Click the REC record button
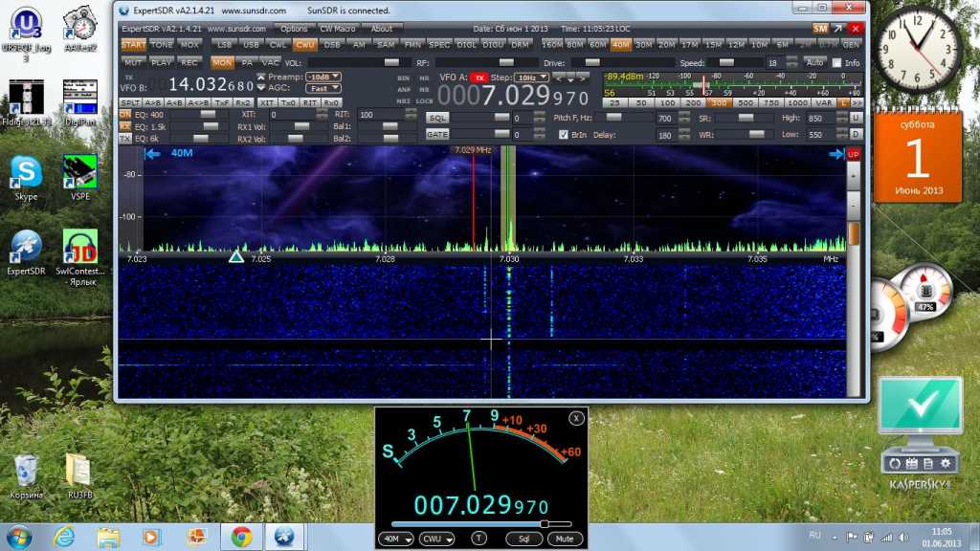Viewport: 980px width, 551px height. pyautogui.click(x=189, y=62)
